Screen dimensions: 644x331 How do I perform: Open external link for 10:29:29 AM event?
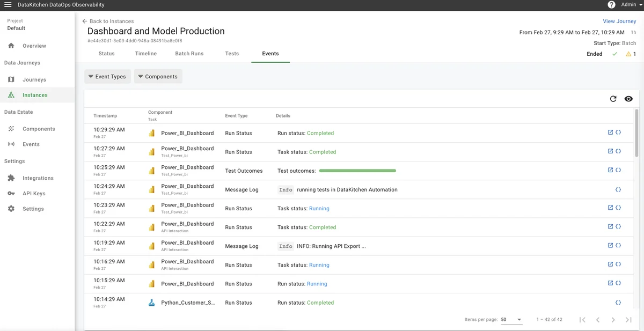point(610,133)
